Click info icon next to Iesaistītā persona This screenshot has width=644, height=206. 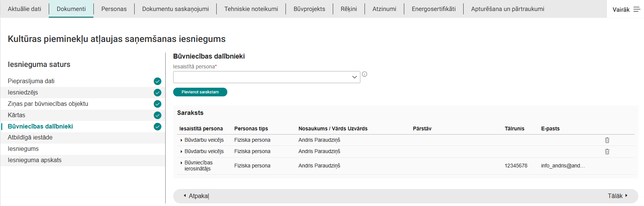(365, 74)
